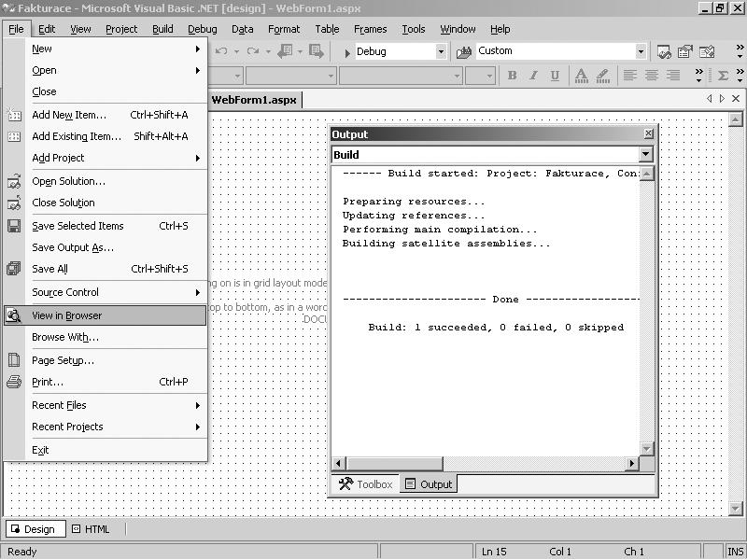Expand the Source Control submenu
Image resolution: width=747 pixels, height=560 pixels.
tap(106, 292)
